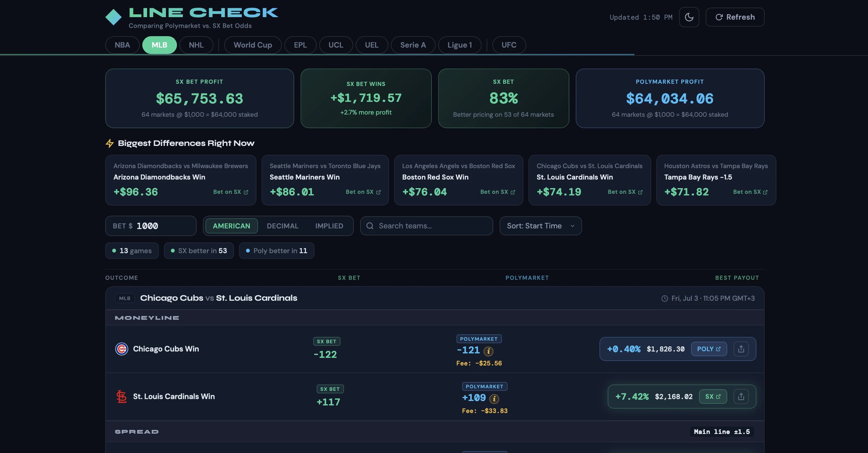
Task: Click the Line Check diamond logo
Action: point(113,17)
